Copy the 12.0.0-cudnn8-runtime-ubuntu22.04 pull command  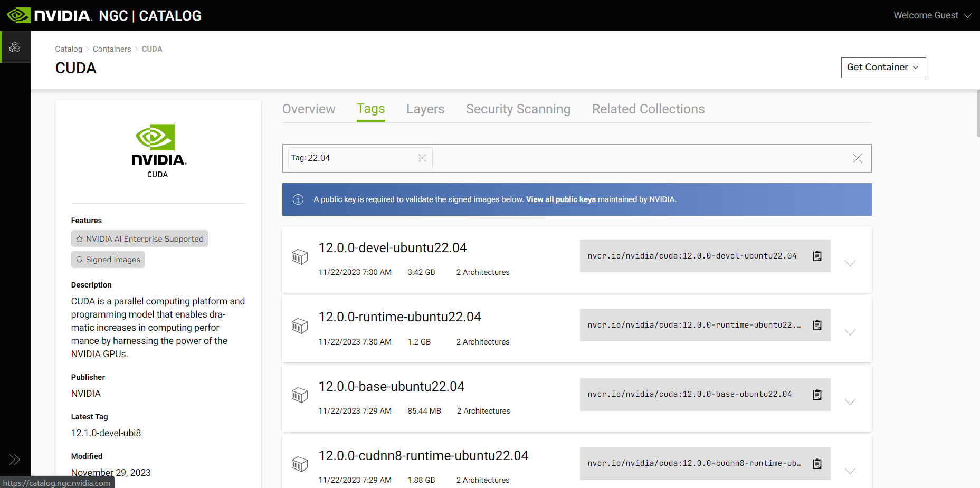817,464
